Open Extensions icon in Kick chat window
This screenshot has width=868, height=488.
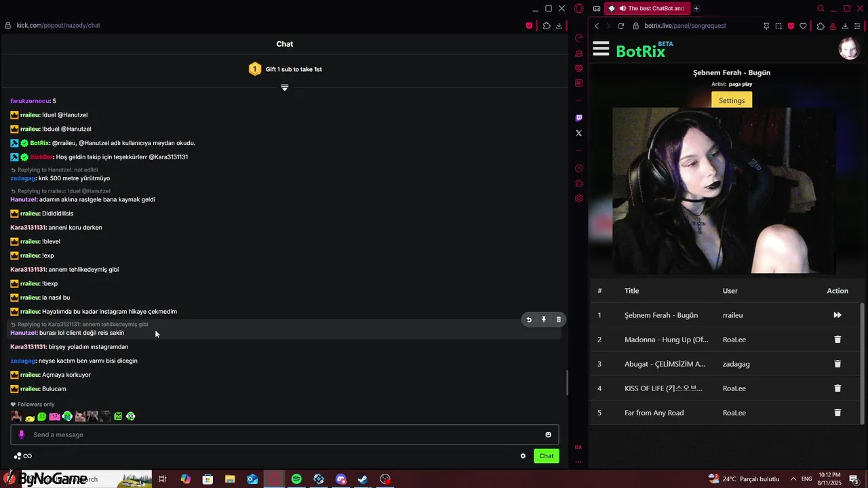[547, 26]
